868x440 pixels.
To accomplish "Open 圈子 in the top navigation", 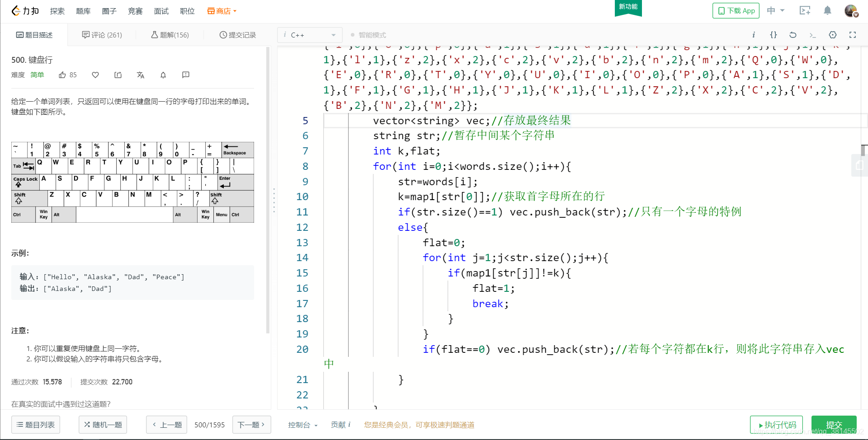I will click(x=109, y=11).
